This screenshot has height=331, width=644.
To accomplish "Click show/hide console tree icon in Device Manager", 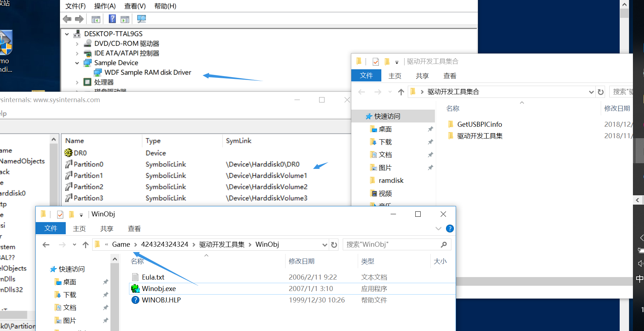I will click(x=96, y=19).
